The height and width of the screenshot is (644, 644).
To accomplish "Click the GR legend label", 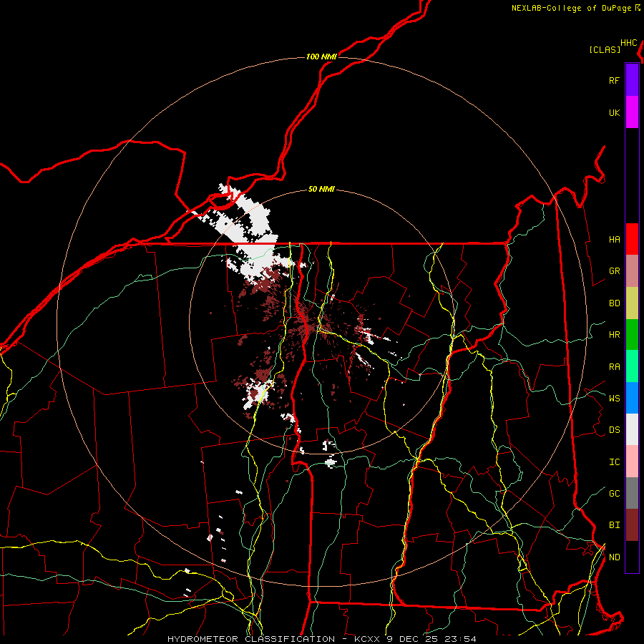I will tap(614, 271).
